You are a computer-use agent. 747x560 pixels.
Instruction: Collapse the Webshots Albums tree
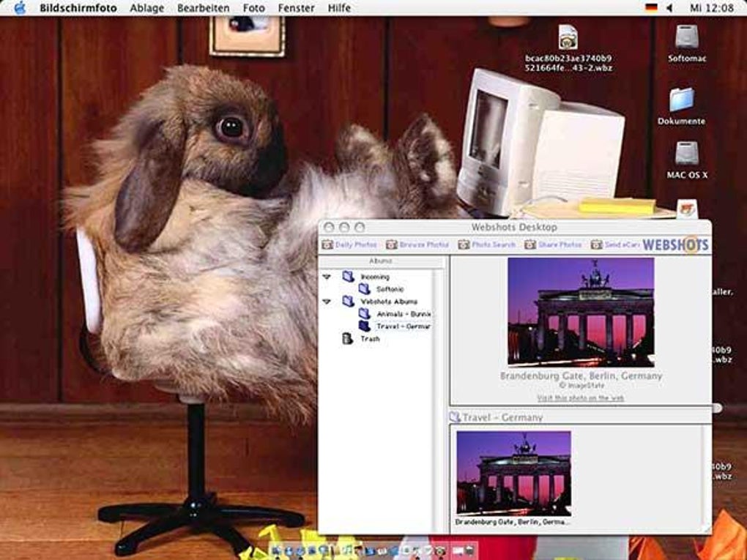point(325,301)
